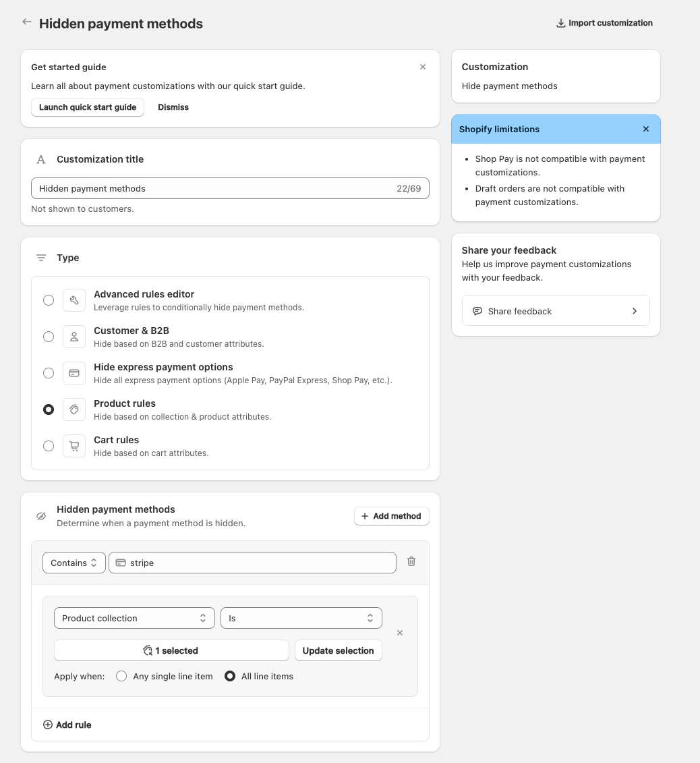Expand the Product collection condition dropdown
Image resolution: width=700 pixels, height=763 pixels.
coord(134,618)
